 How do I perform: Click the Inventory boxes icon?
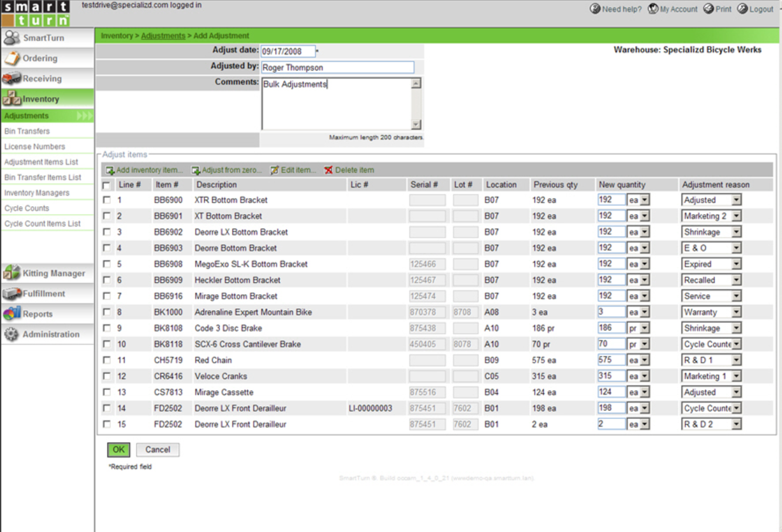12,98
